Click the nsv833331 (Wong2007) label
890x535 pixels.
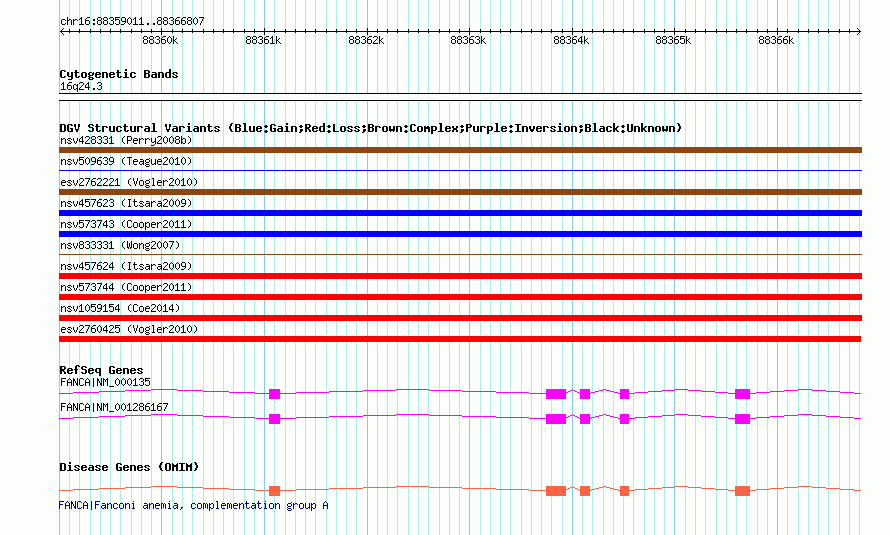point(120,245)
